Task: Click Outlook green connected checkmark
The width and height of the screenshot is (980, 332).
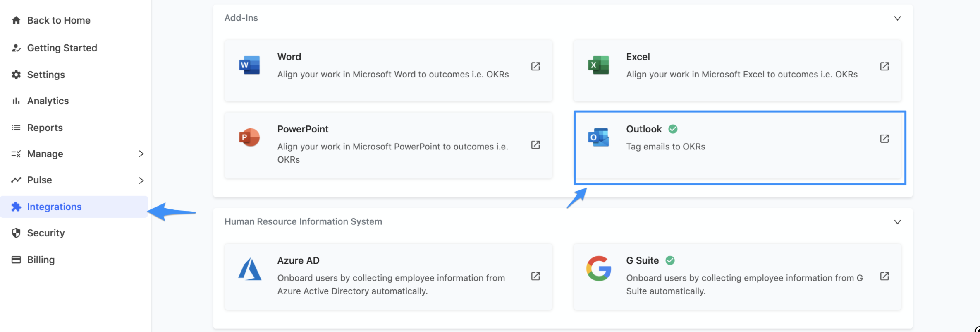Action: coord(673,129)
